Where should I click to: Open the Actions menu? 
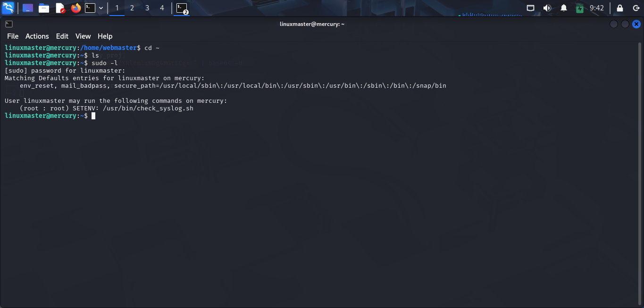click(x=37, y=36)
